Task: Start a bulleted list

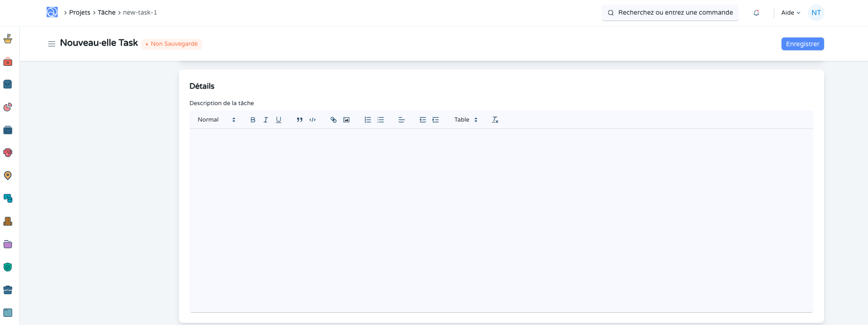Action: [x=380, y=120]
